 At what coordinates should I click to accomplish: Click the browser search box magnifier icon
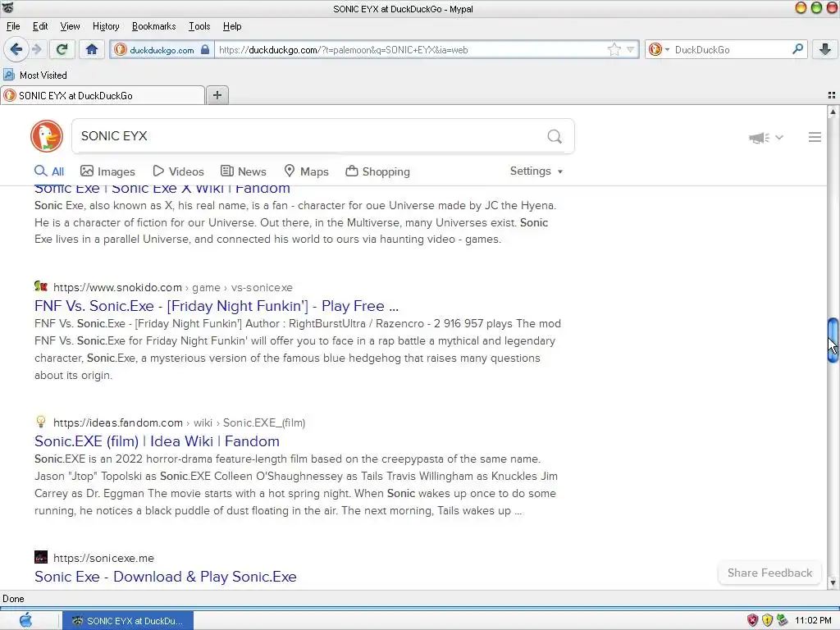pos(797,49)
